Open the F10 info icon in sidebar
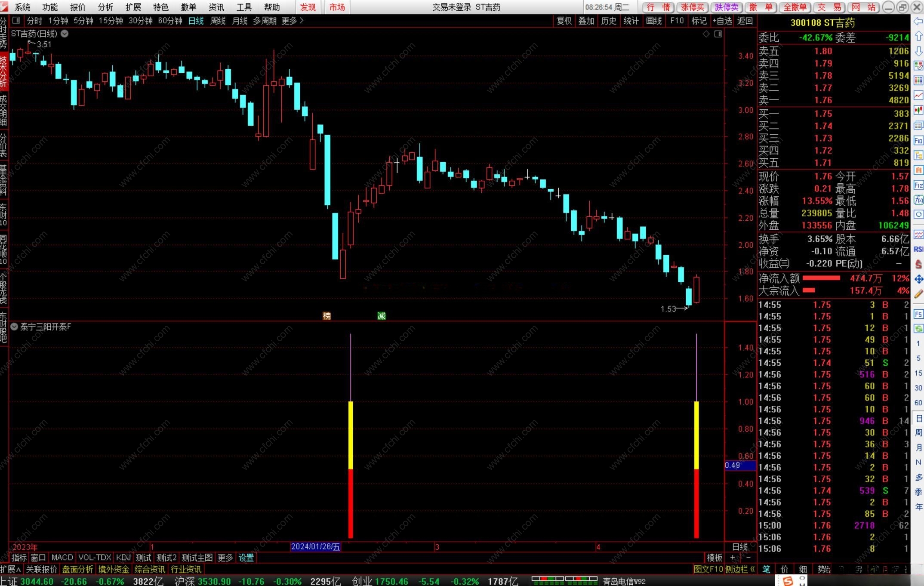This screenshot has height=586, width=924. point(918,140)
